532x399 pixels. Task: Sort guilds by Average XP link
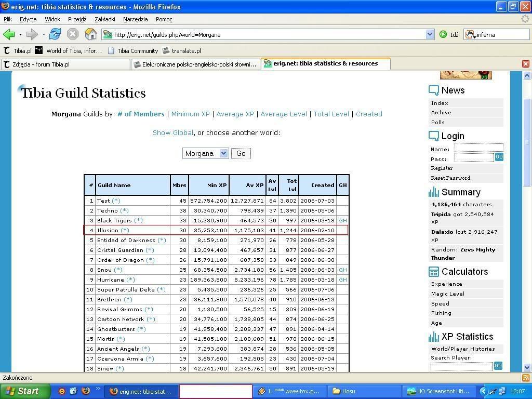pos(235,114)
